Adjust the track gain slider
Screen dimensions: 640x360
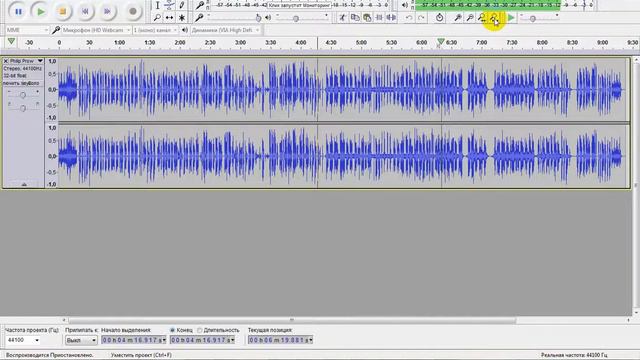pyautogui.click(x=23, y=95)
